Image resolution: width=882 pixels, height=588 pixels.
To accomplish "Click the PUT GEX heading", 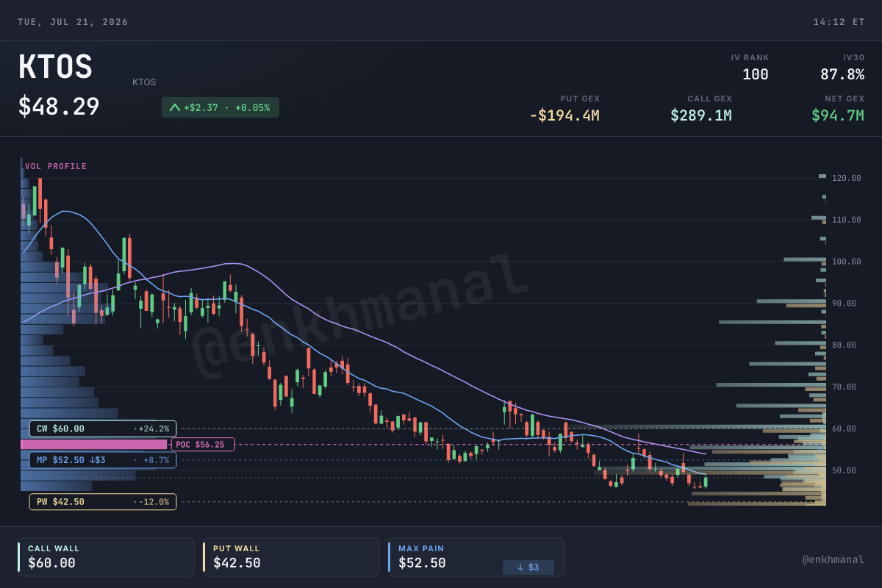I will click(580, 98).
